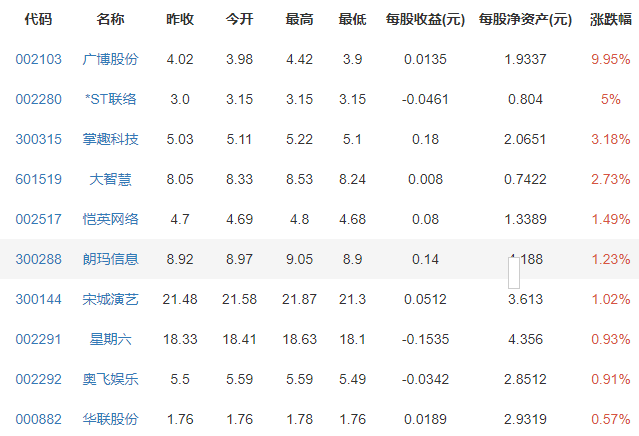Click highest price value 21.87
The width and height of the screenshot is (639, 436).
tap(300, 299)
